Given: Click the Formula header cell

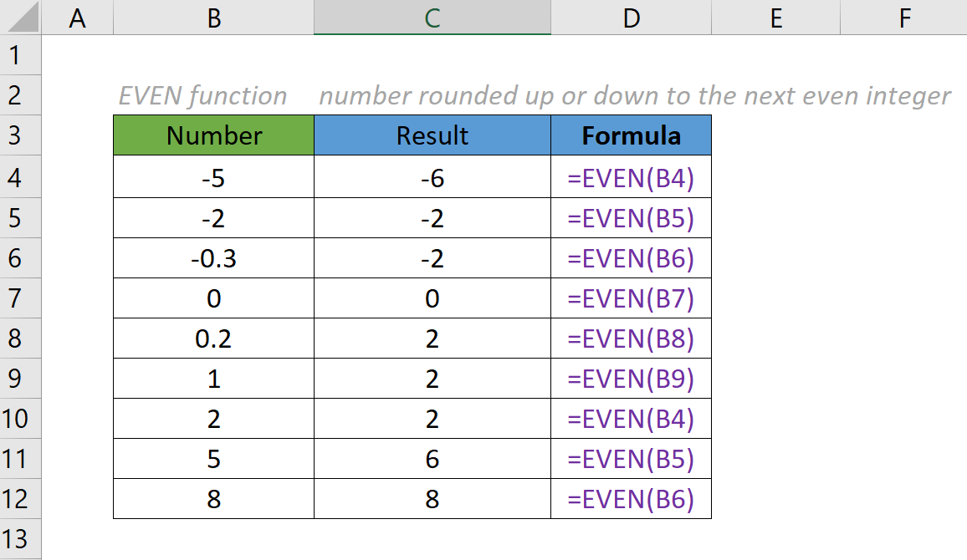Looking at the screenshot, I should (631, 135).
